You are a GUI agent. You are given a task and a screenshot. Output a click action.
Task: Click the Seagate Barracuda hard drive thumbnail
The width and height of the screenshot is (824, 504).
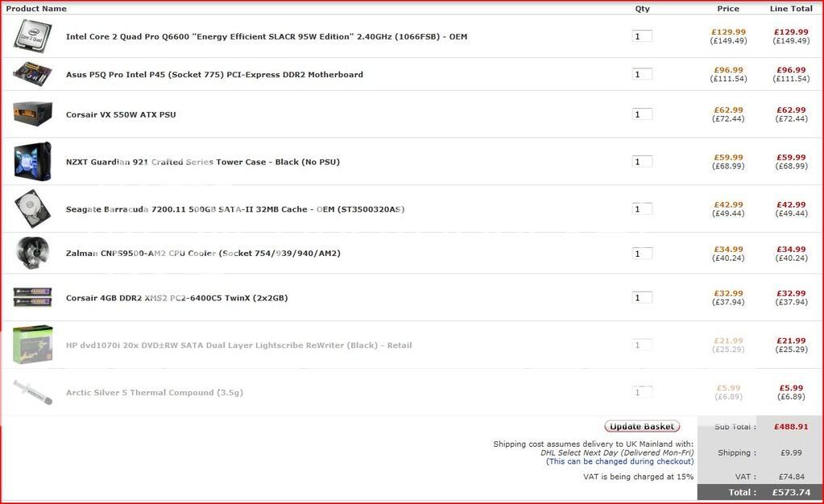coord(32,209)
